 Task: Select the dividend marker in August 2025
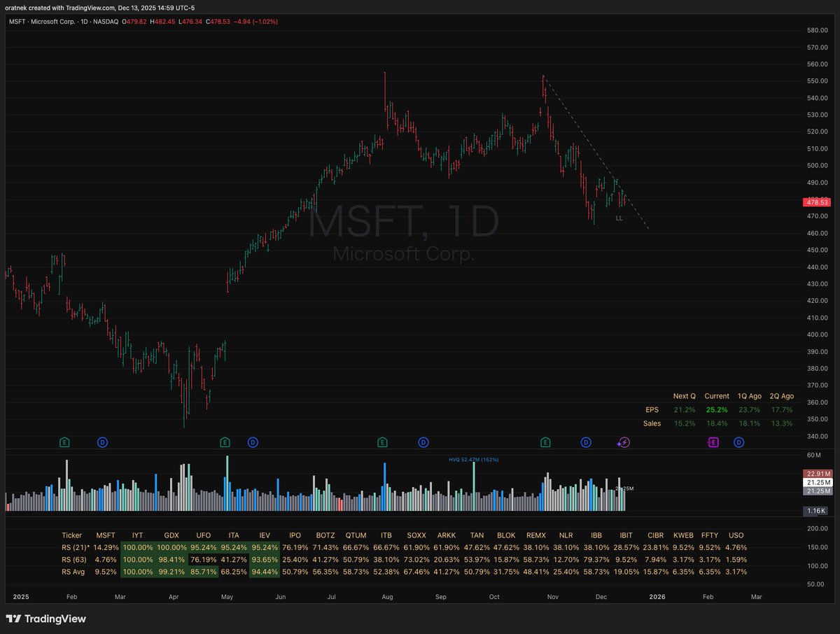tap(423, 442)
